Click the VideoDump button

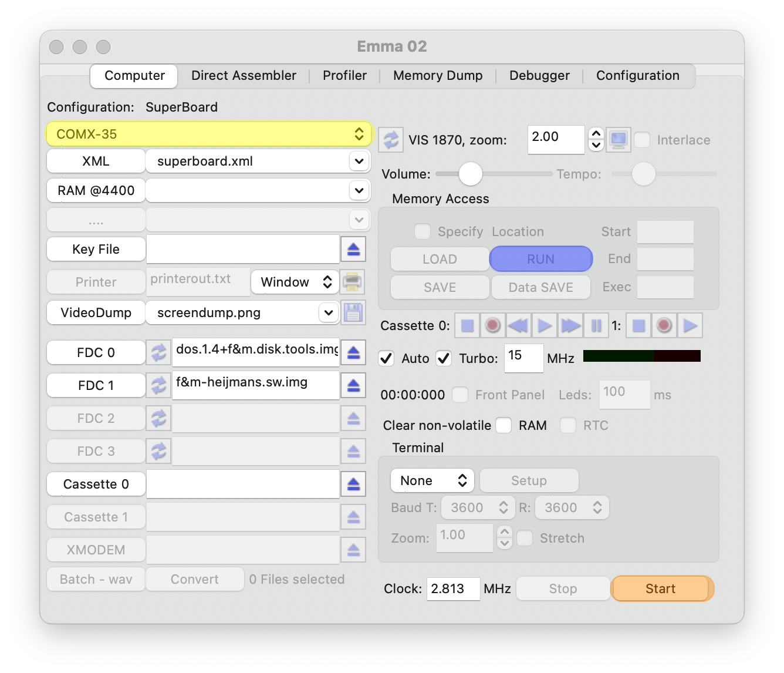click(x=96, y=312)
